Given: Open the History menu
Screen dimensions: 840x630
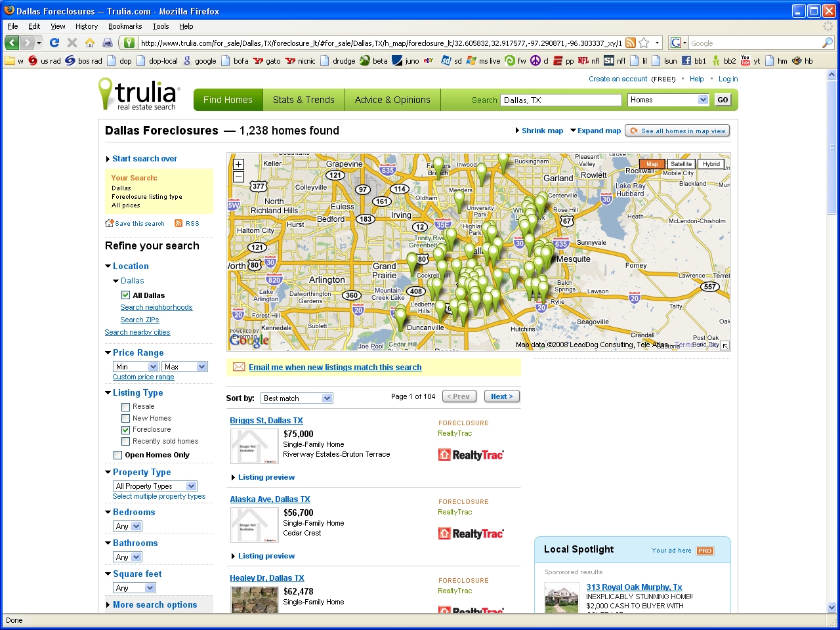Looking at the screenshot, I should pos(86,26).
